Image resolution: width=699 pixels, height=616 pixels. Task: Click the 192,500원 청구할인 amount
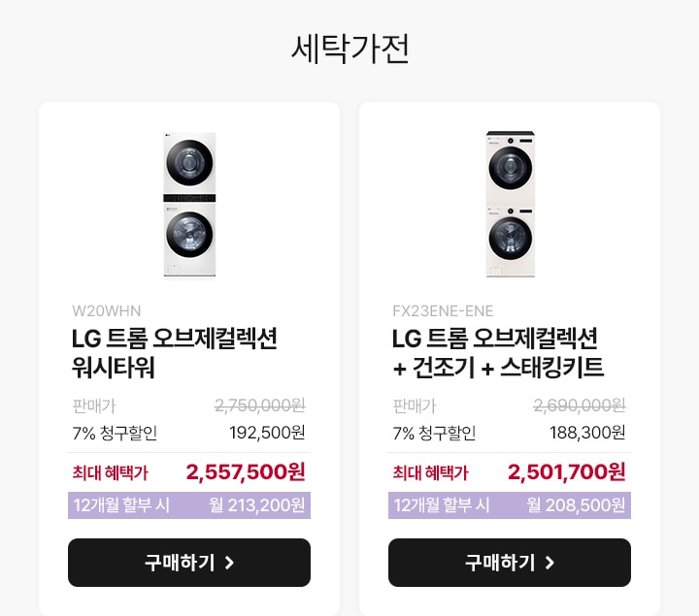267,433
